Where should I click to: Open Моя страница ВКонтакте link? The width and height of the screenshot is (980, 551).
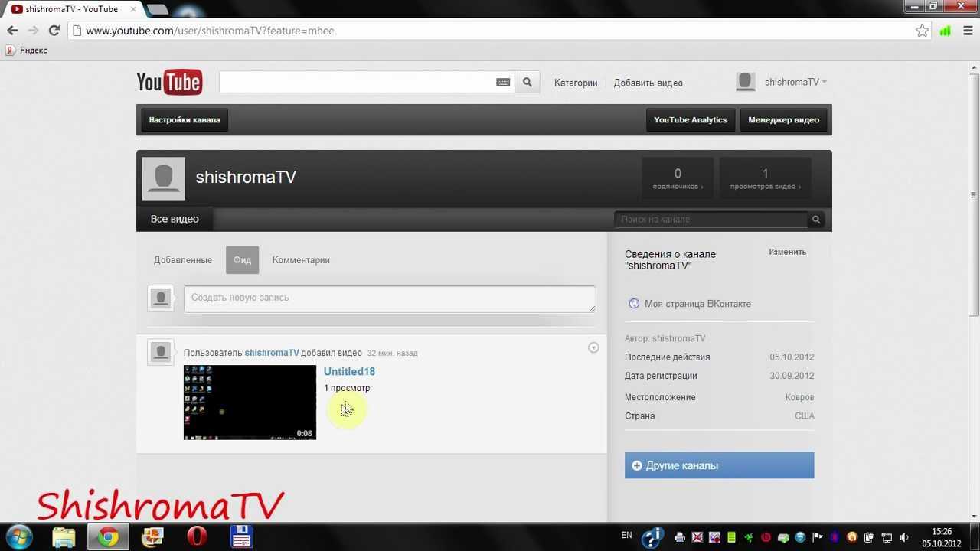click(697, 304)
